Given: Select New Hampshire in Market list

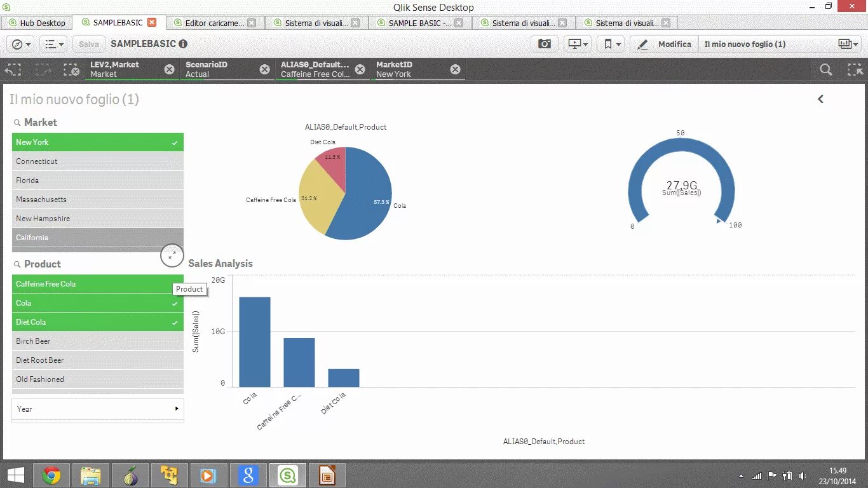Looking at the screenshot, I should pyautogui.click(x=98, y=219).
